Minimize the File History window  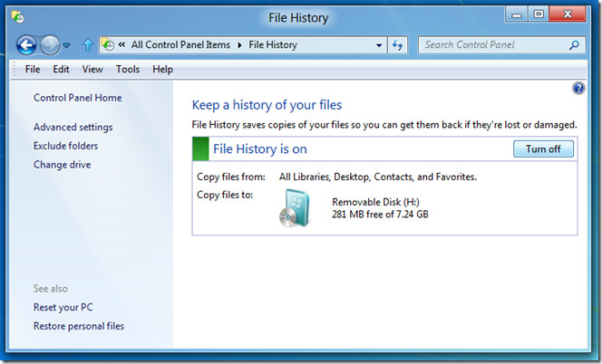[517, 14]
